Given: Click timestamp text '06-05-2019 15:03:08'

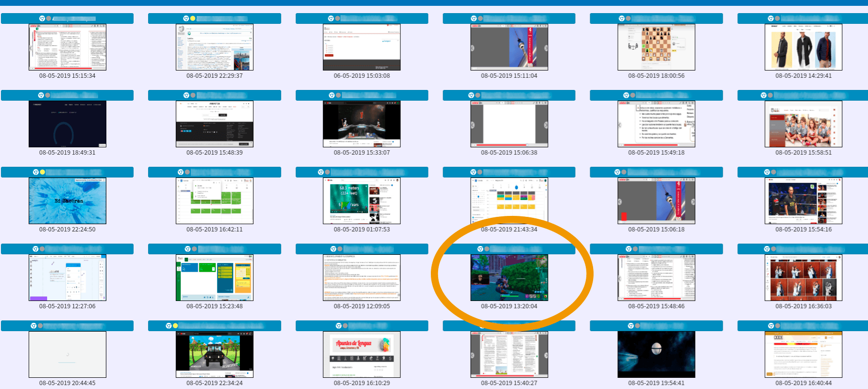Looking at the screenshot, I should pyautogui.click(x=362, y=76).
